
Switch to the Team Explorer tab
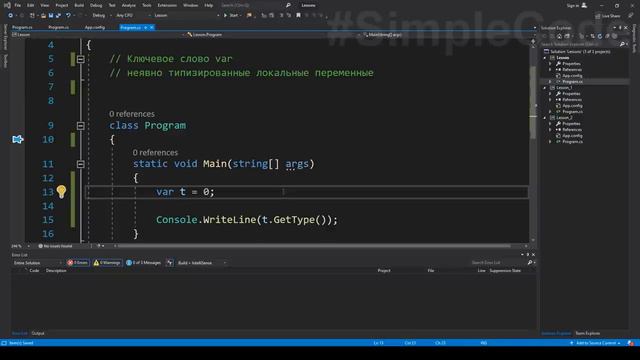click(588, 333)
